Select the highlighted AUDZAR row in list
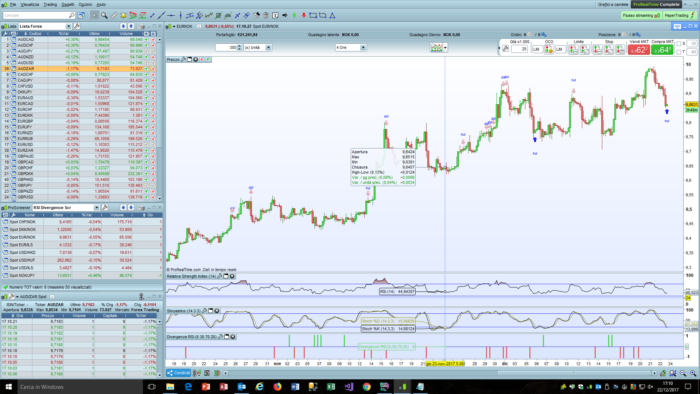The height and width of the screenshot is (394, 700). tap(79, 69)
